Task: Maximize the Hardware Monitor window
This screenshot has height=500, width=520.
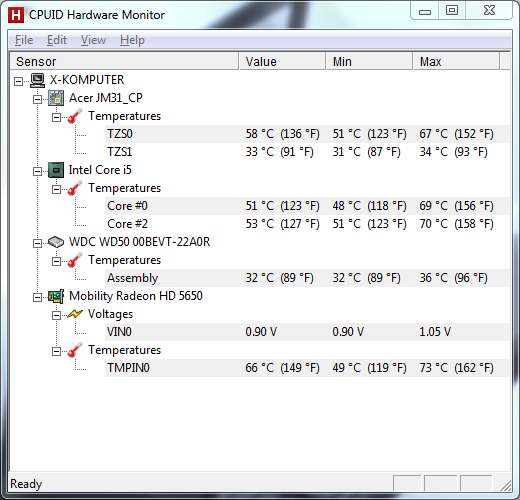Action: tap(452, 11)
